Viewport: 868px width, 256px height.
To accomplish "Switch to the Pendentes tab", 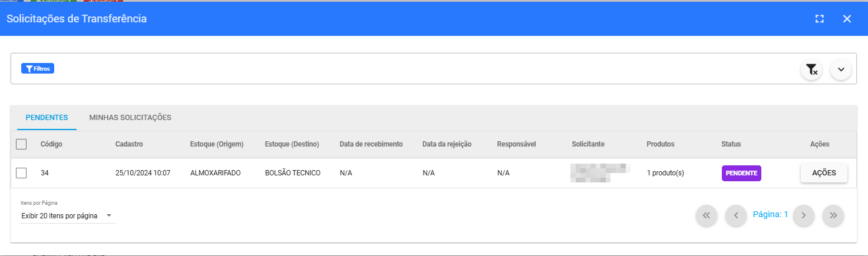I will 47,118.
